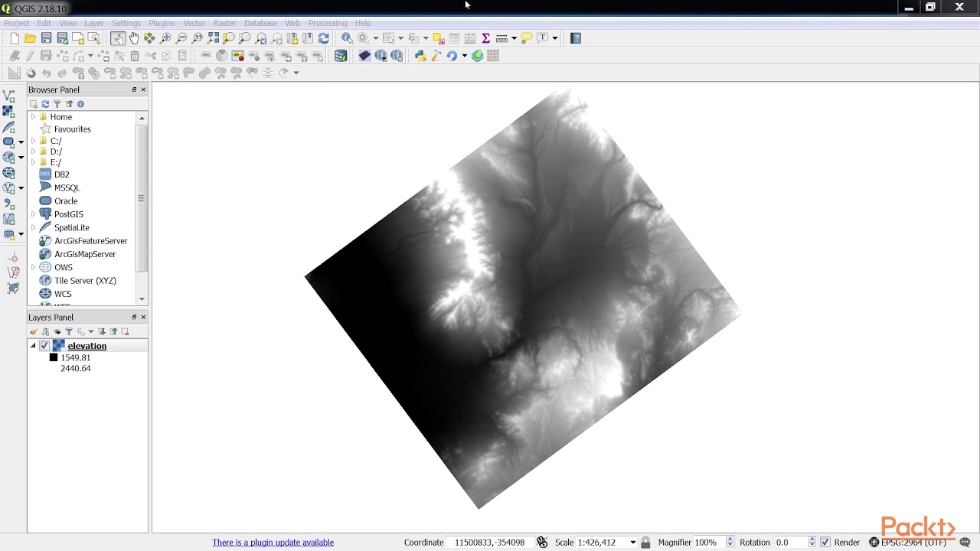Select the Favourites item in Browser Panel
The image size is (980, 551).
(x=73, y=129)
